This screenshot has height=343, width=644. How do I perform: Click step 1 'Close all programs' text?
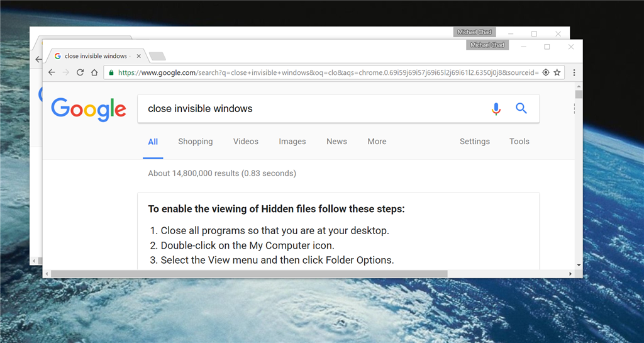275,230
